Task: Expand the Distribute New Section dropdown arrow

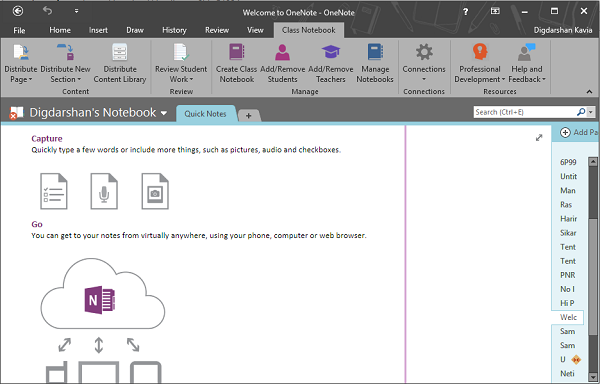Action: 79,80
